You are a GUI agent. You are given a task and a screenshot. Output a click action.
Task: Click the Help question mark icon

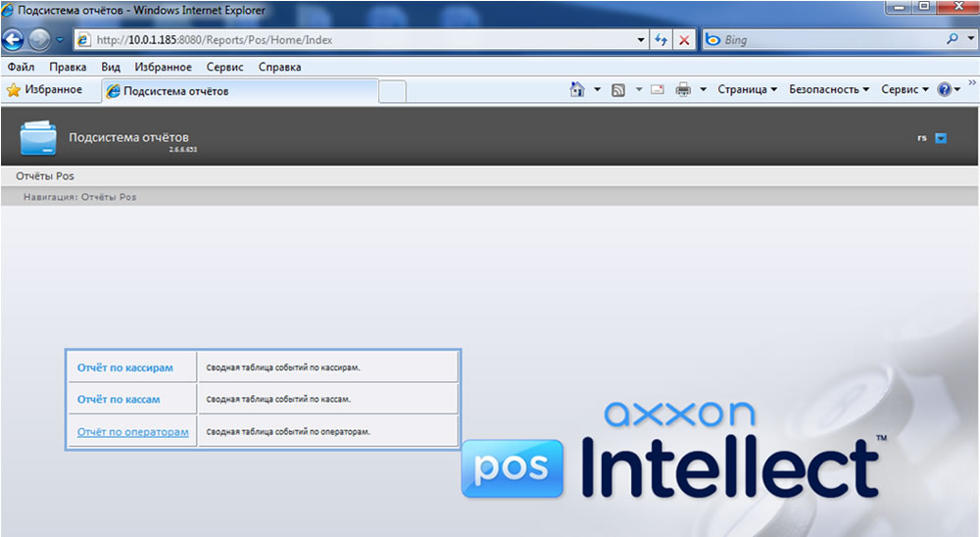(945, 89)
